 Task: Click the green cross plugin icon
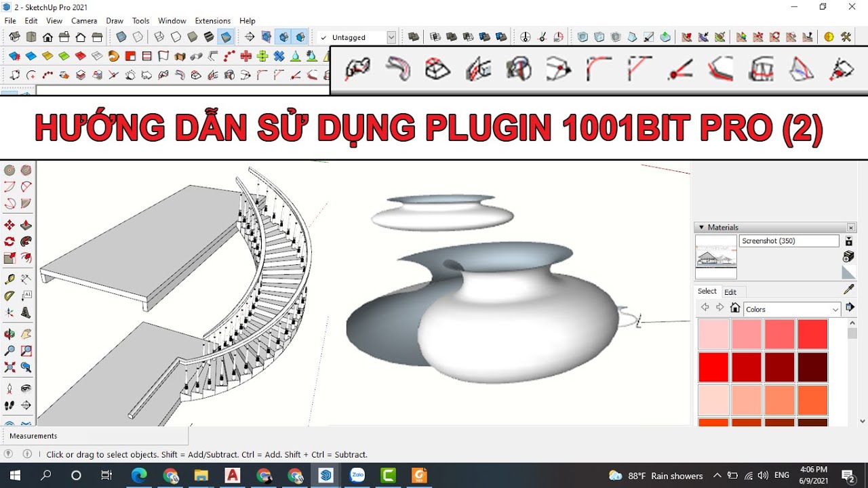point(262,56)
